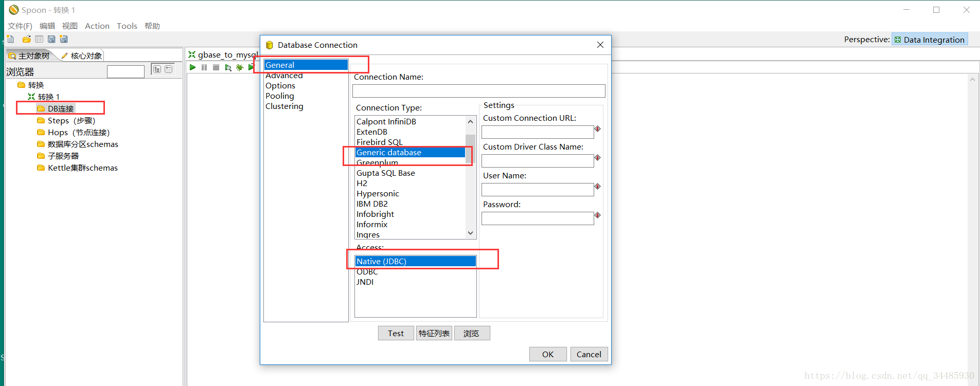Open the Tools menu
The image size is (980, 386).
[x=127, y=26]
